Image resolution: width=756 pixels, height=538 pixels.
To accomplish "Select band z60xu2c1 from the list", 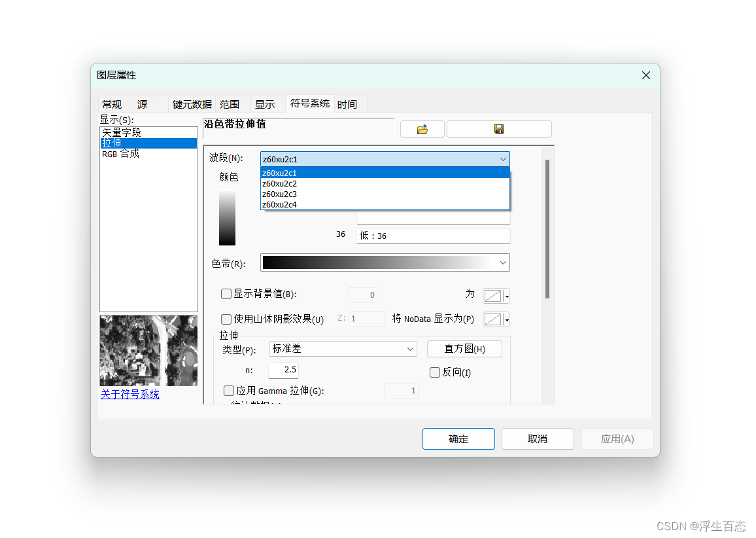I will tap(385, 173).
